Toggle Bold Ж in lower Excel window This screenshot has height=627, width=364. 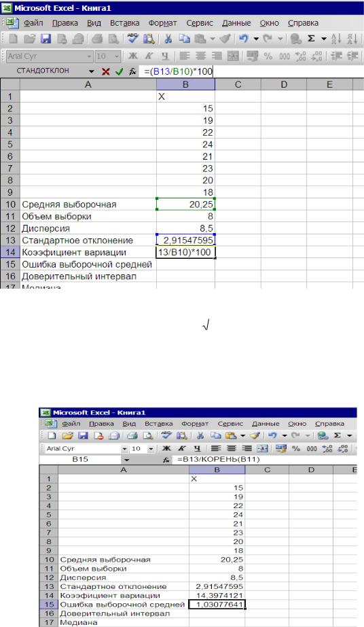coord(166,448)
